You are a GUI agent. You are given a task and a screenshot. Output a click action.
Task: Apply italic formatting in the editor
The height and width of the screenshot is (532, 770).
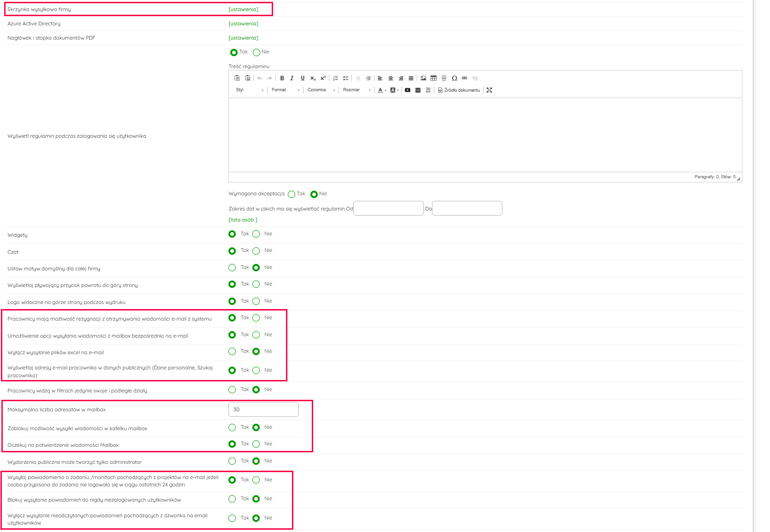292,78
